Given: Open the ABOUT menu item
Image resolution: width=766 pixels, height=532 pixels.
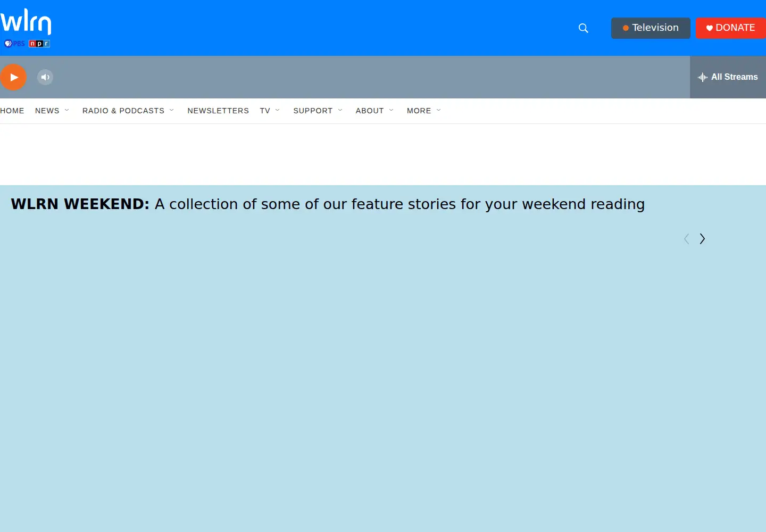Looking at the screenshot, I should tap(370, 111).
